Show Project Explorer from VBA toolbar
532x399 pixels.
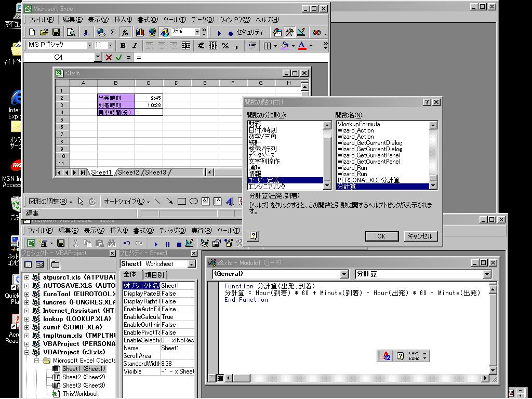click(205, 243)
